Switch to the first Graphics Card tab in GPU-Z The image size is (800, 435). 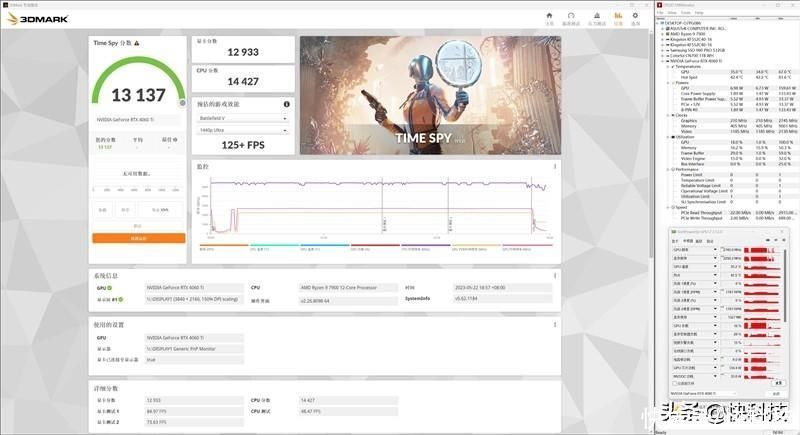pos(675,241)
